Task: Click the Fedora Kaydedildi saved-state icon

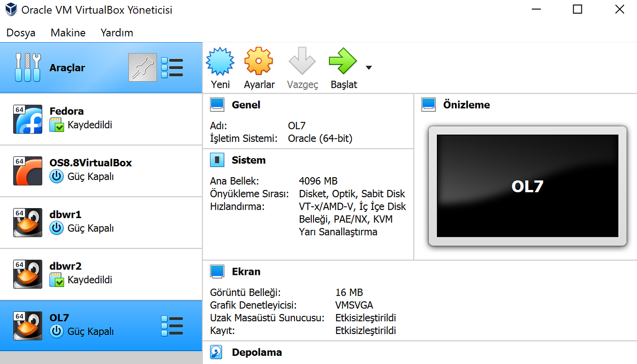Action: (57, 125)
